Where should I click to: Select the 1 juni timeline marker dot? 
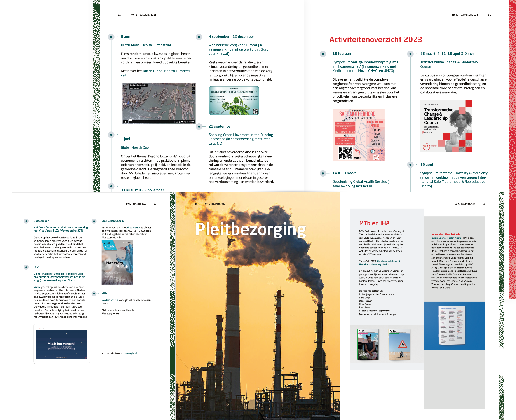(x=111, y=135)
